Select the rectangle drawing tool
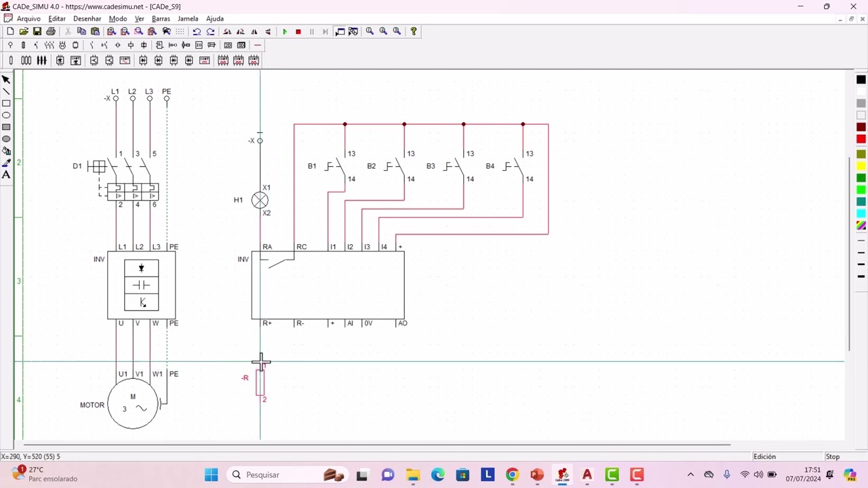The height and width of the screenshot is (488, 868). click(6, 103)
